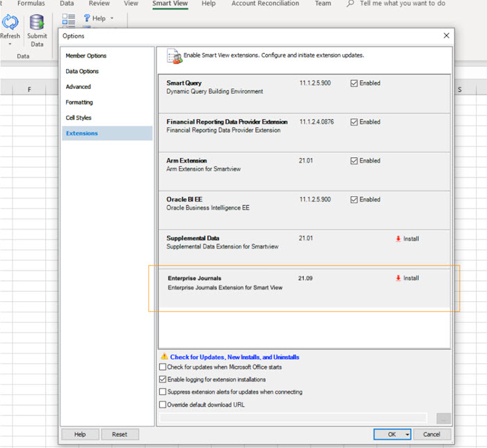Click the Reset button
487x448 pixels.
120,434
